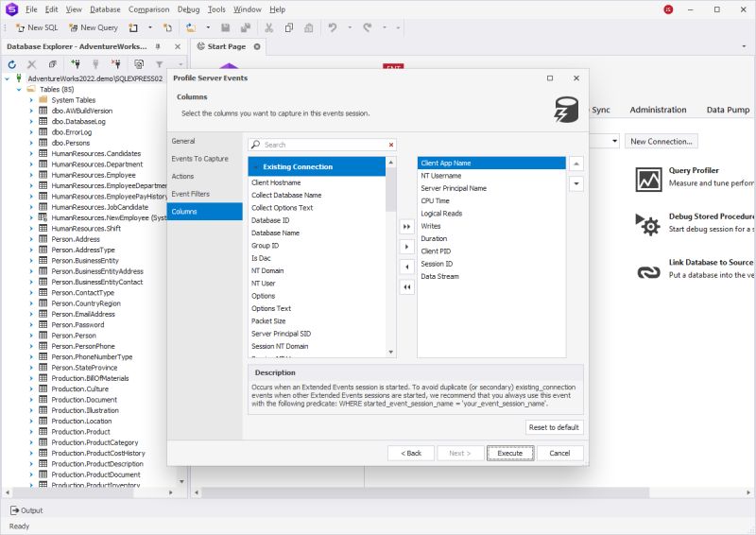The height and width of the screenshot is (535, 756).
Task: Click the Debug Stored Procedure icon
Action: coord(648,224)
